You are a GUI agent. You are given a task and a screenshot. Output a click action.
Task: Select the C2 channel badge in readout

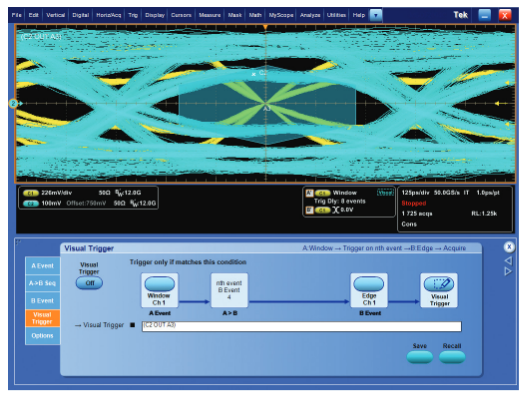point(31,203)
